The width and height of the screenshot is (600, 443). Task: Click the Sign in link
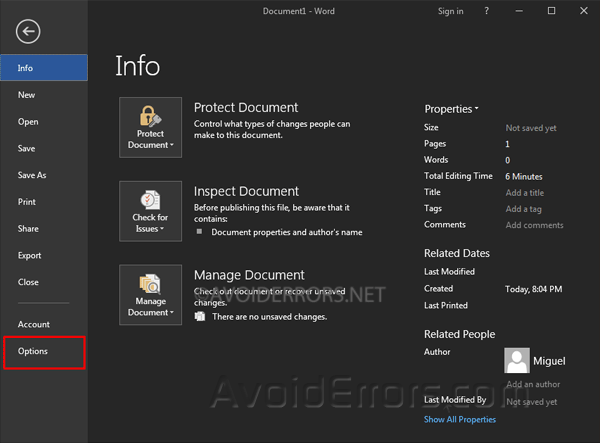coord(450,11)
